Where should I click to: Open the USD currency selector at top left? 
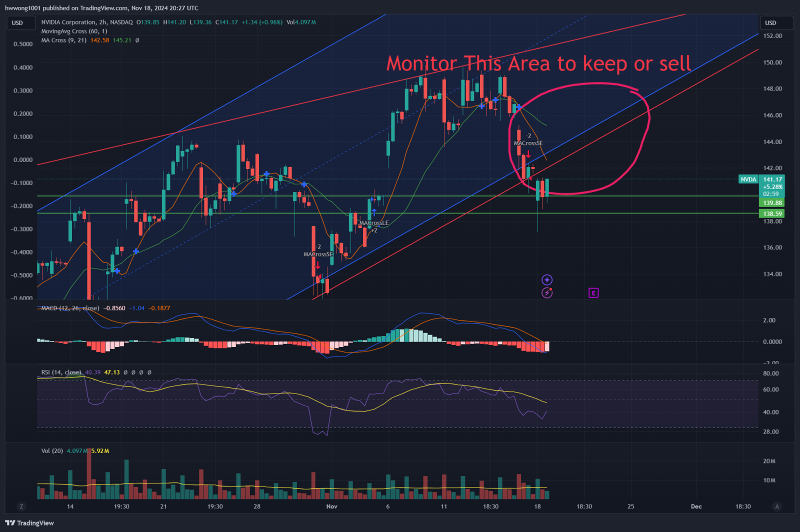click(20, 23)
